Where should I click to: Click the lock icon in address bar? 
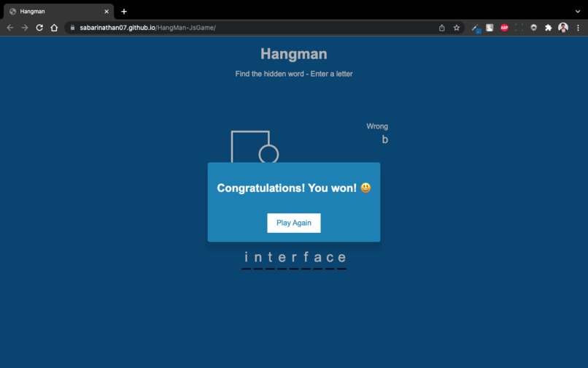72,28
